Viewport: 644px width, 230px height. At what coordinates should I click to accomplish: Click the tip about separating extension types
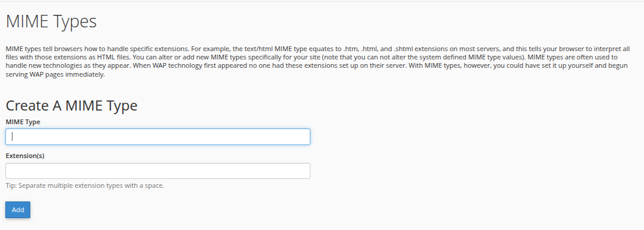click(85, 185)
